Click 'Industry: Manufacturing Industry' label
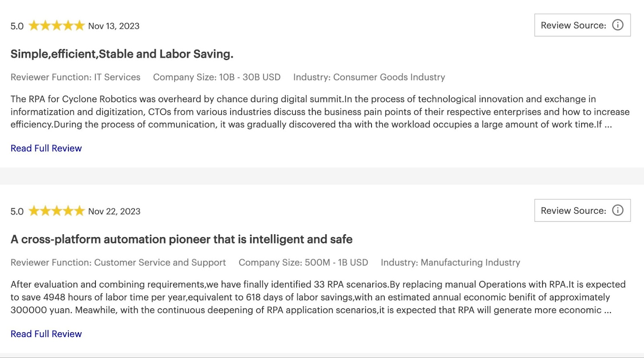This screenshot has height=358, width=644. click(x=450, y=263)
